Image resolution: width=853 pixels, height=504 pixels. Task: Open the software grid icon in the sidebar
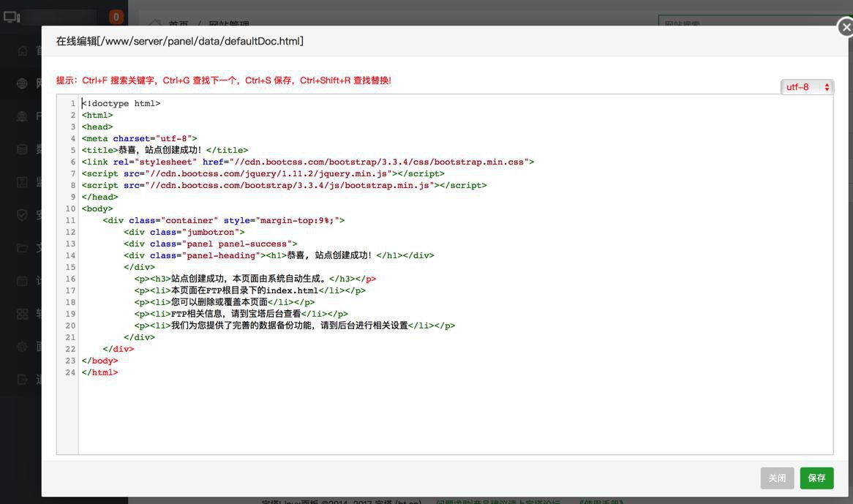[x=22, y=314]
